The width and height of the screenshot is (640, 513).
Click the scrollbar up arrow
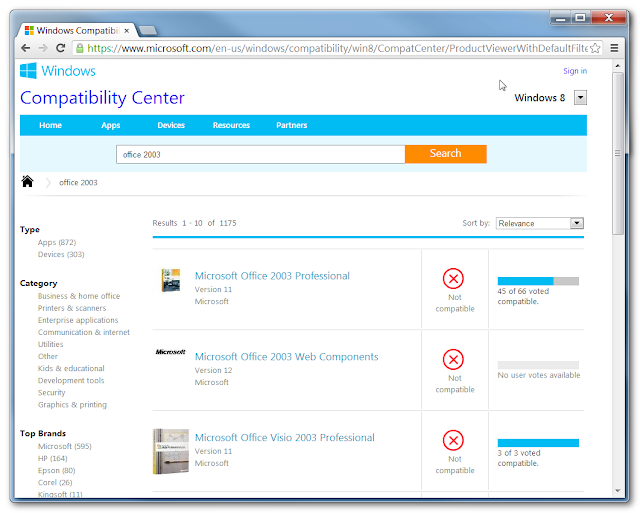[x=618, y=65]
